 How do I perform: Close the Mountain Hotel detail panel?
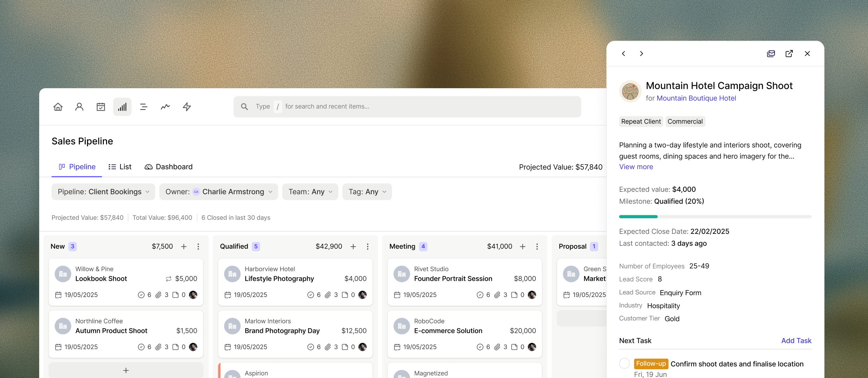(807, 54)
